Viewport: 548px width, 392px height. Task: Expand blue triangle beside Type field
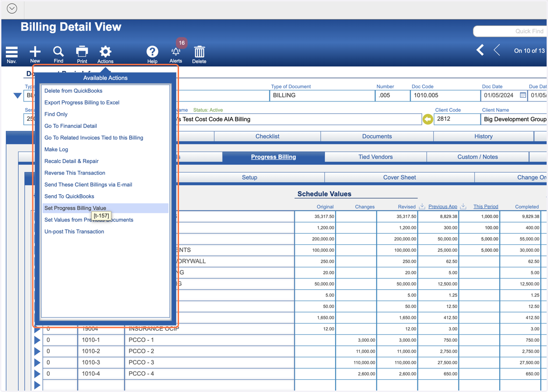click(x=17, y=95)
